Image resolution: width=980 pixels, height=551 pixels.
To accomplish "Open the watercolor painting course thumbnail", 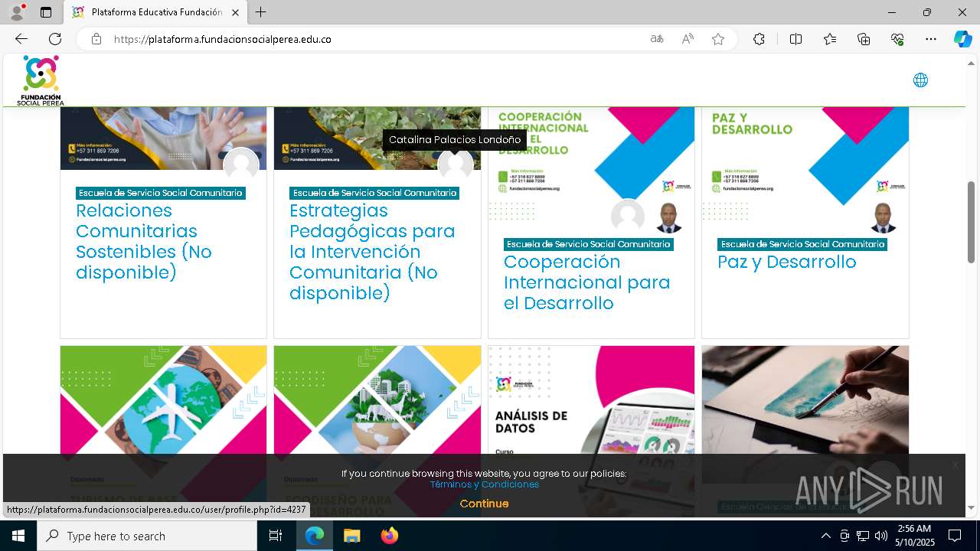I will pyautogui.click(x=805, y=399).
